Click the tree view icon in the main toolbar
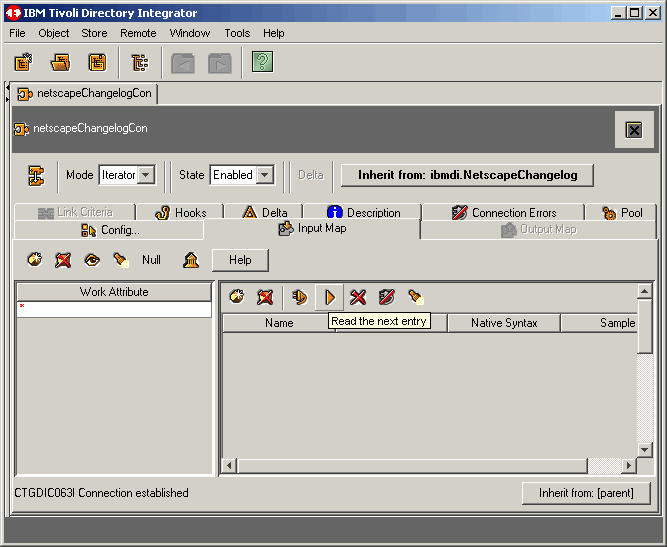The width and height of the screenshot is (667, 547). tap(139, 63)
